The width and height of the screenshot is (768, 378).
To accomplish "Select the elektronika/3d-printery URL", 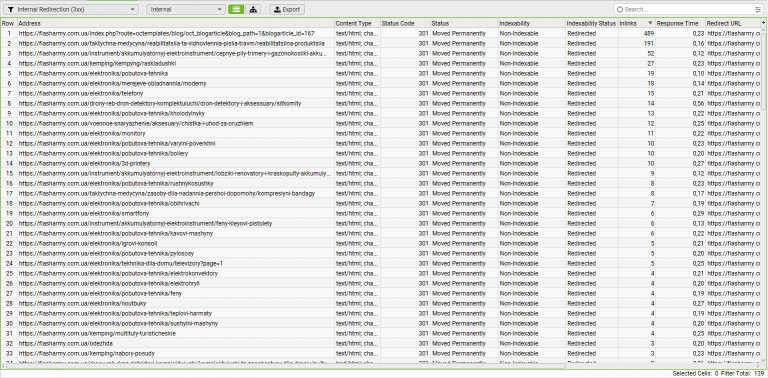I will click(84, 163).
